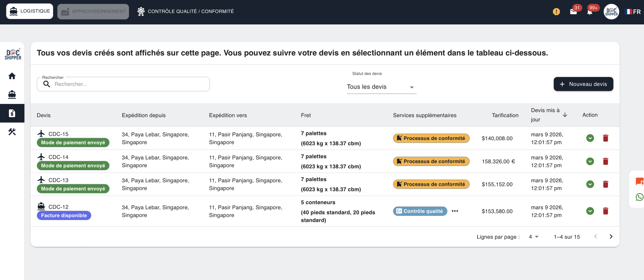Select the ship icon in the left sidebar
This screenshot has width=644, height=280.
[12, 95]
